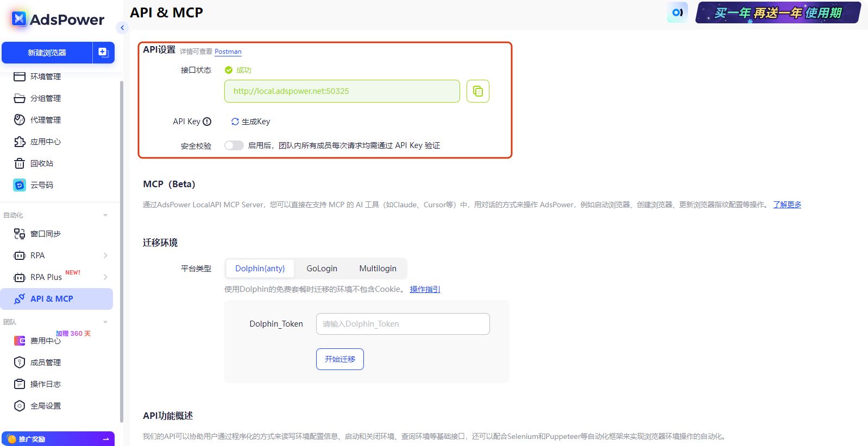This screenshot has width=868, height=446.
Task: Click the RPA Plus robot icon
Action: pos(20,277)
